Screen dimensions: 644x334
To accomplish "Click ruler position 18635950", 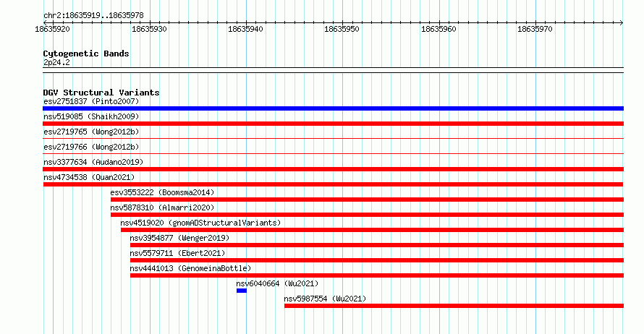I will [342, 29].
